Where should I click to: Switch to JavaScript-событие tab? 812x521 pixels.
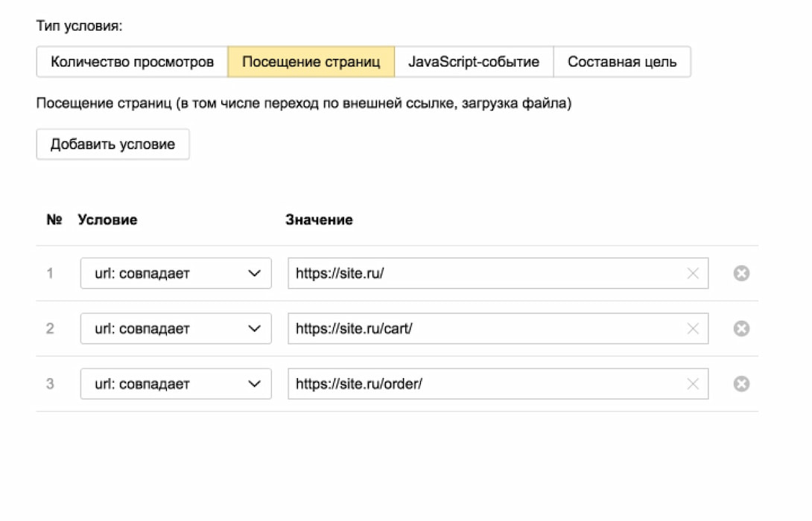pos(474,62)
